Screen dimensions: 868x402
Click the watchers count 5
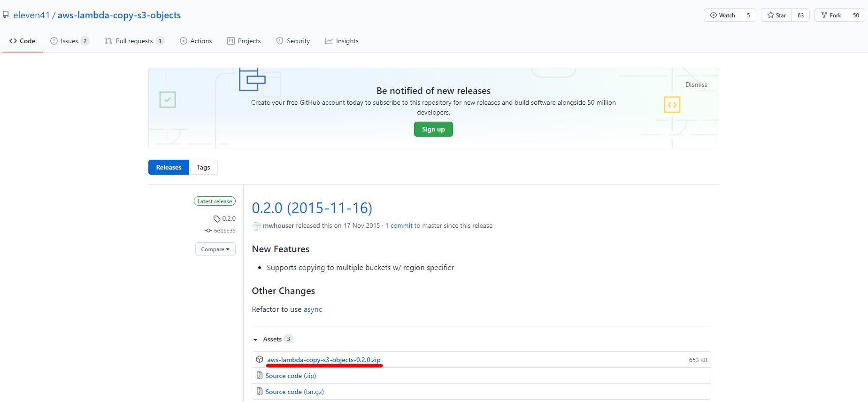click(x=748, y=15)
